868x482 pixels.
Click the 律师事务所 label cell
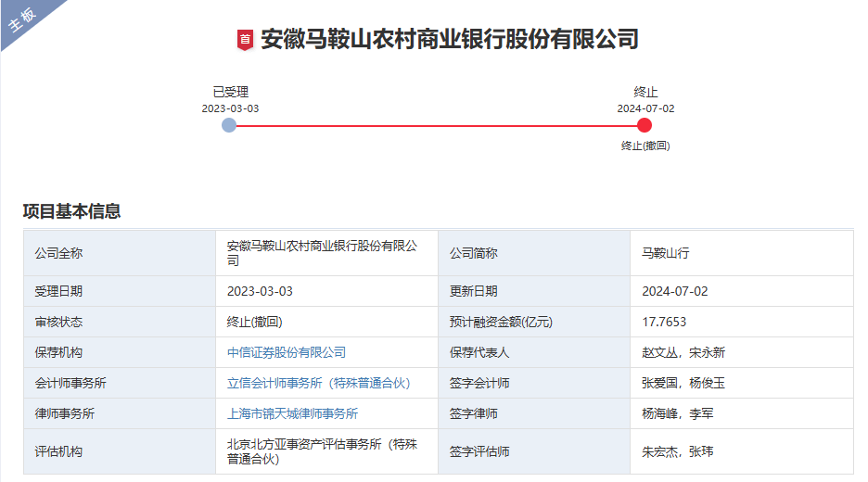120,413
